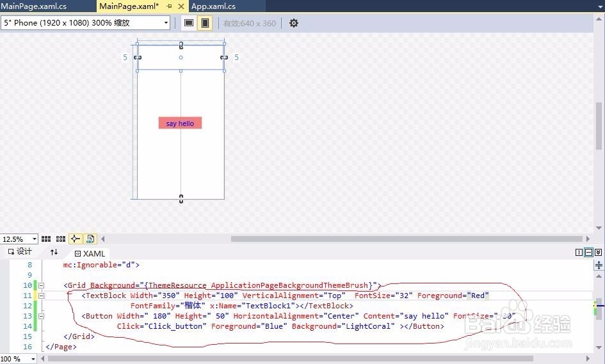605x364 pixels.
Task: Choose horizontal split view icon
Action: click(588, 252)
